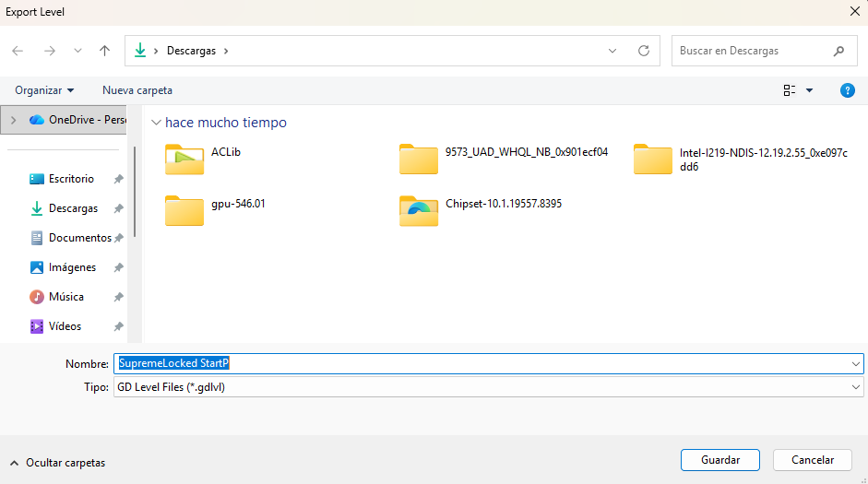The height and width of the screenshot is (484, 868).
Task: Click Cancelar to dismiss the dialog
Action: pos(812,460)
